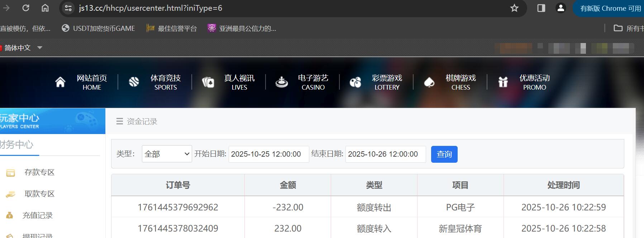Open the all bookmarks folder icon

618,28
